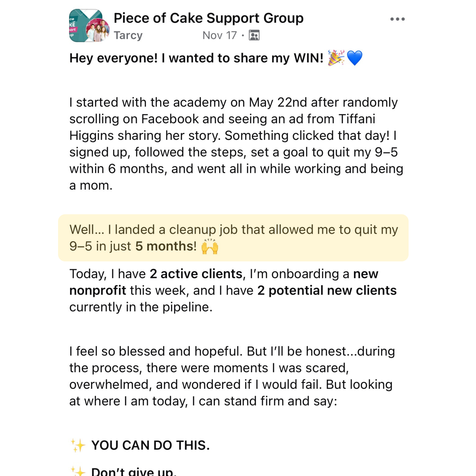Click the "Hey everyone!" headline text
Screen dimensions: 476x476
[x=196, y=58]
